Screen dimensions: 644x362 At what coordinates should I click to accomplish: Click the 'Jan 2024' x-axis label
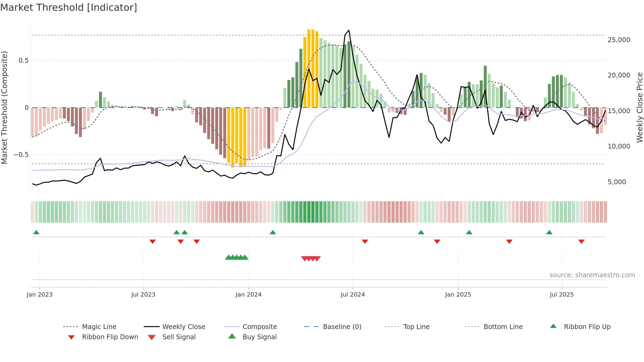[x=249, y=294]
